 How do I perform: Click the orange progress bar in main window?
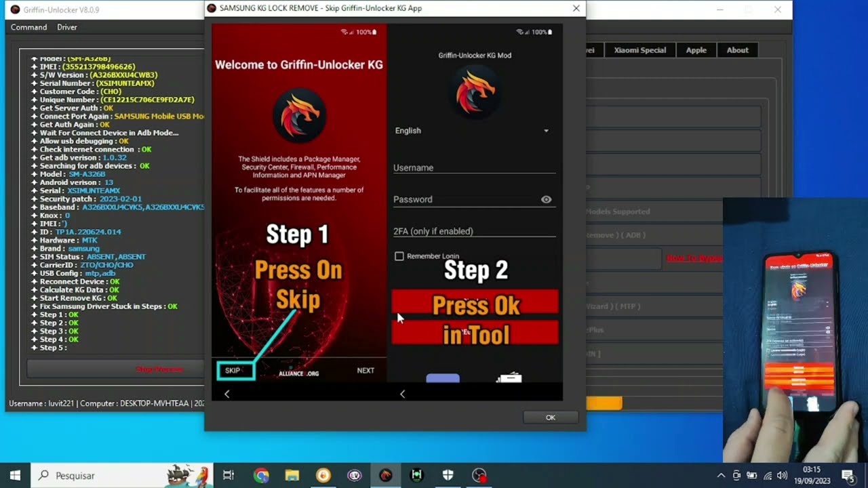[x=604, y=403]
